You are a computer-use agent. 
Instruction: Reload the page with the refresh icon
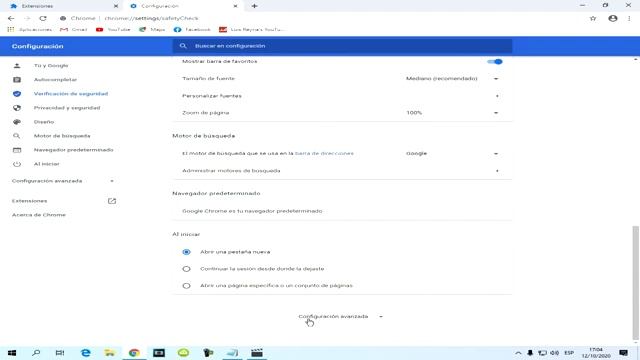[x=43, y=18]
